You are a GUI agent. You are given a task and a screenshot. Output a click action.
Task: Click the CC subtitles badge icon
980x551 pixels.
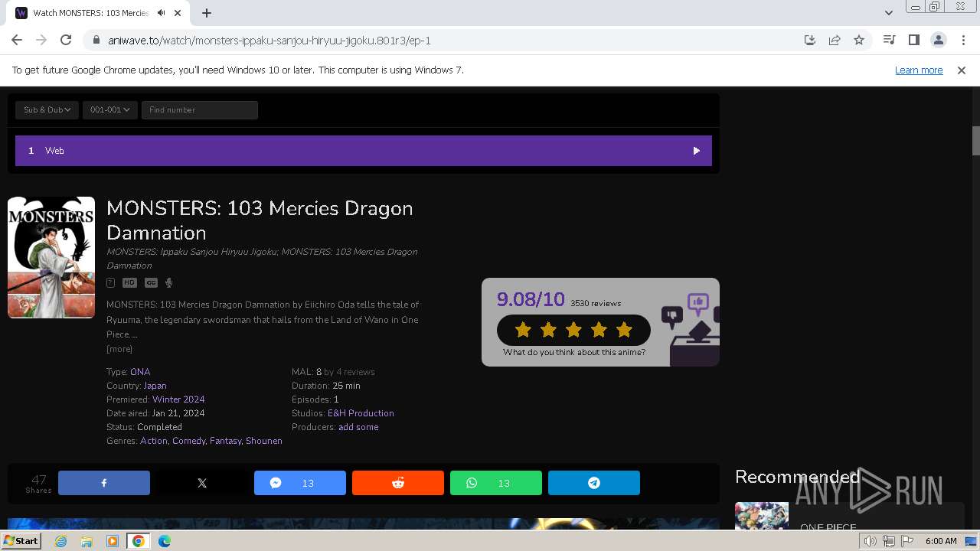[151, 283]
